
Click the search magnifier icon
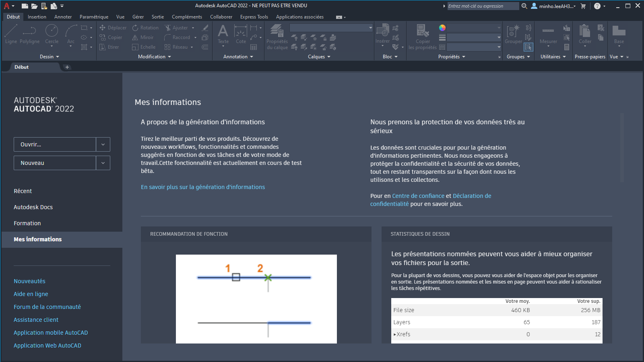pos(524,6)
